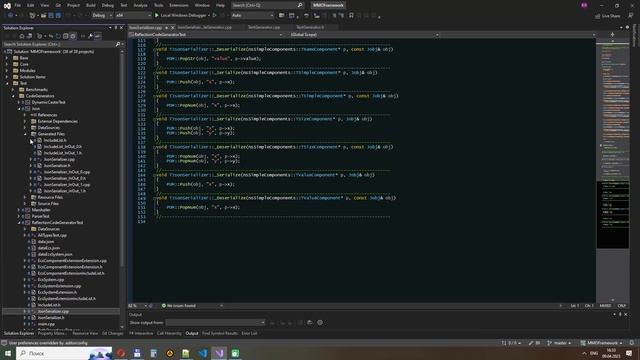Click the search magnifier in the title bar
The image size is (640, 360).
300,5
